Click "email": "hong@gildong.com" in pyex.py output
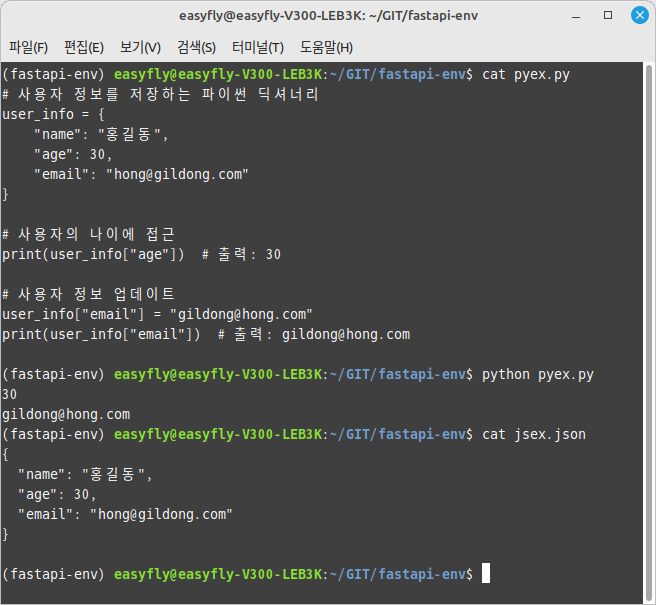Image resolution: width=656 pixels, height=605 pixels. (141, 174)
